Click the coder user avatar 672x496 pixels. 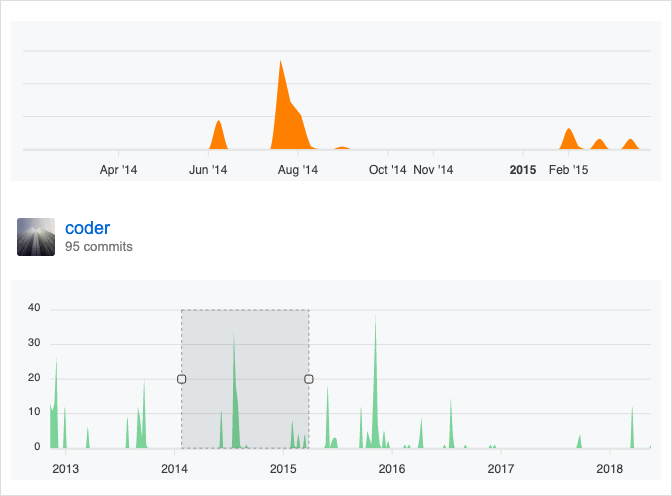coord(36,237)
